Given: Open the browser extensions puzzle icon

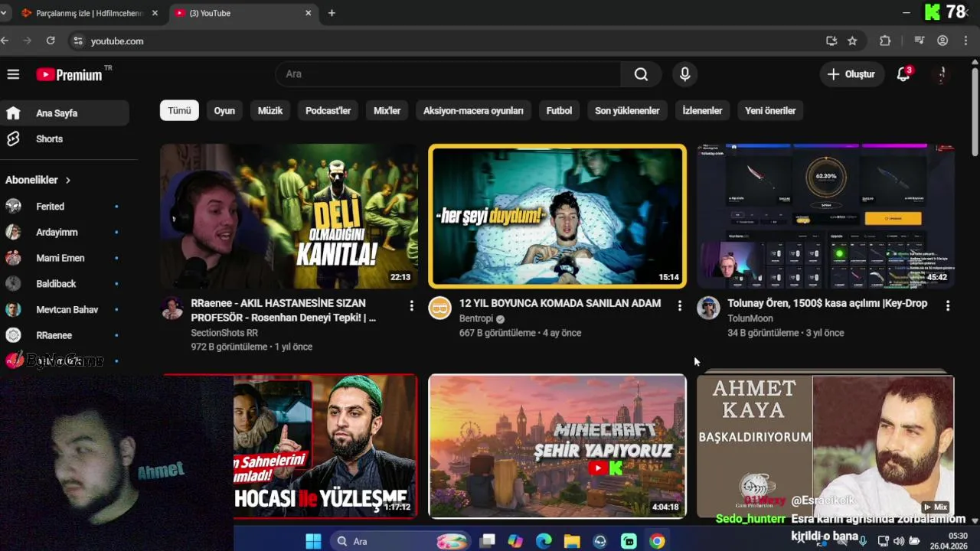Looking at the screenshot, I should pos(885,41).
